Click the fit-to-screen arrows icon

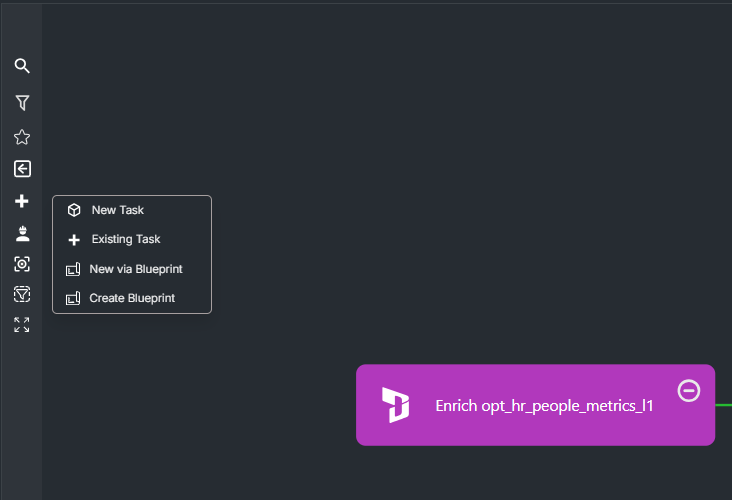(21, 324)
